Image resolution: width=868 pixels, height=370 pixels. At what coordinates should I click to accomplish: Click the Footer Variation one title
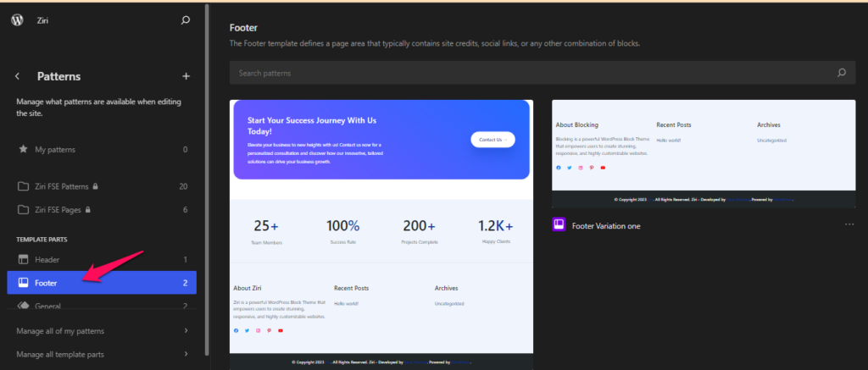605,226
